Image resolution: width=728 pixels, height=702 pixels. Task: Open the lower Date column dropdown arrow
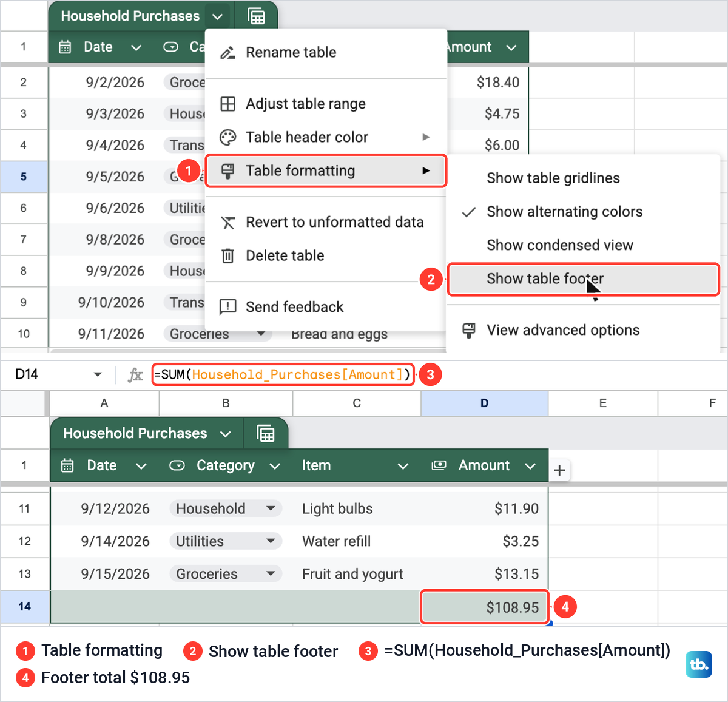tap(141, 466)
